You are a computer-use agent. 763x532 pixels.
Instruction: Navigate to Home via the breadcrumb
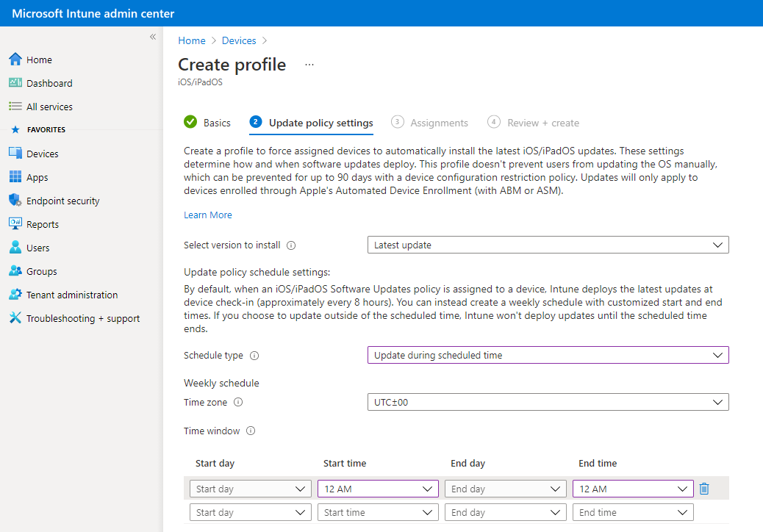click(191, 40)
